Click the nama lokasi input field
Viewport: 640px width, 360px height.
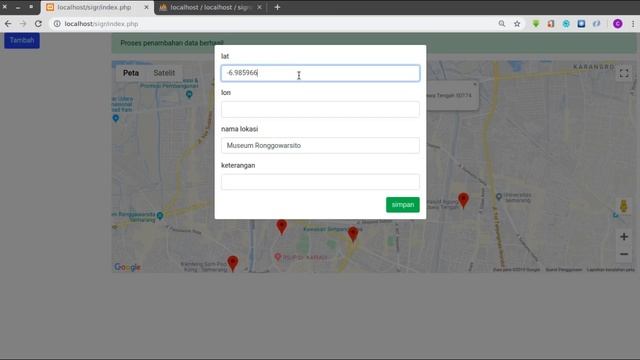click(x=320, y=145)
